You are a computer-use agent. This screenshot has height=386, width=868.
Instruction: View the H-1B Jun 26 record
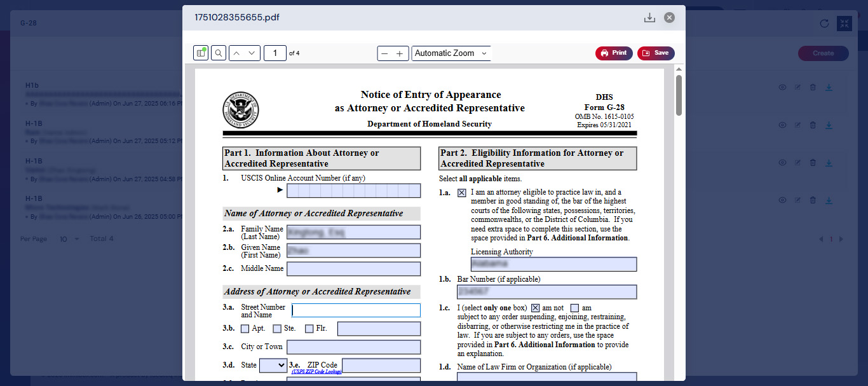coord(783,200)
